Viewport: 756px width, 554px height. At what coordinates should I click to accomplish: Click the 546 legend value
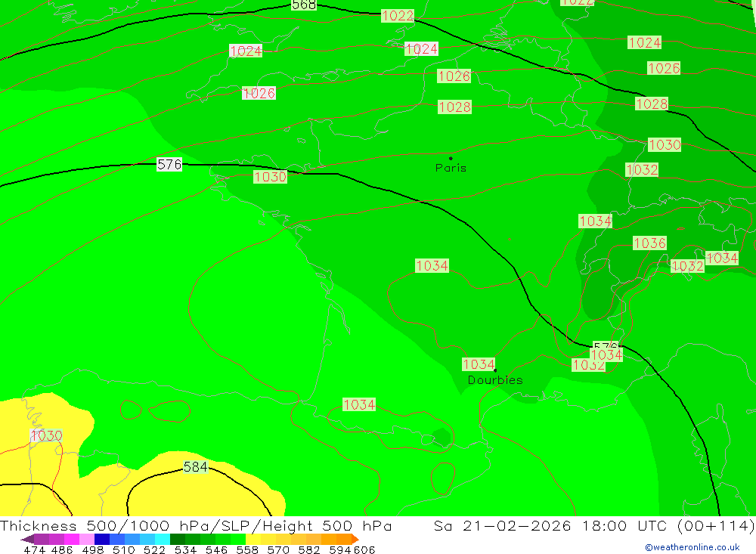[216, 549]
